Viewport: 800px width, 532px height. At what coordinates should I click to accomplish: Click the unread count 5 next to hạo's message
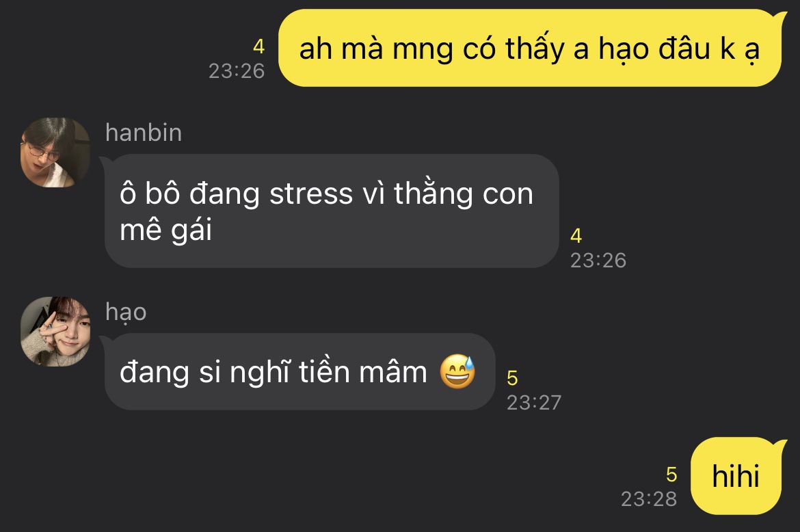pos(512,378)
